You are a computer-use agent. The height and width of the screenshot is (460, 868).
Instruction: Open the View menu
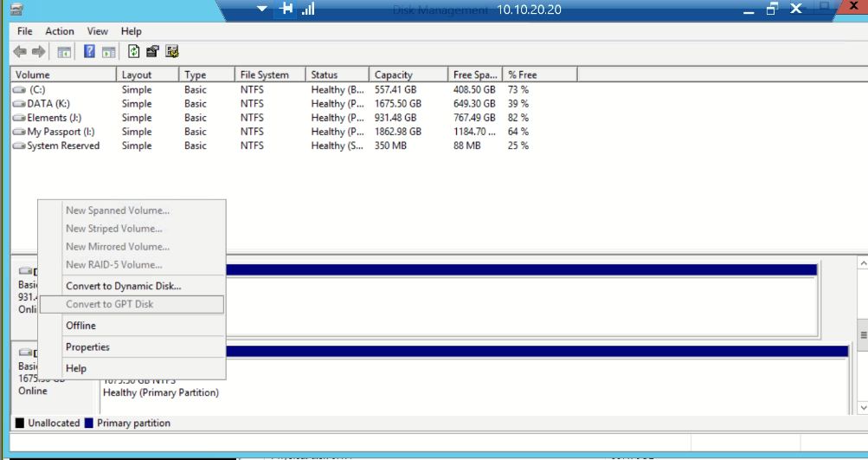[98, 31]
